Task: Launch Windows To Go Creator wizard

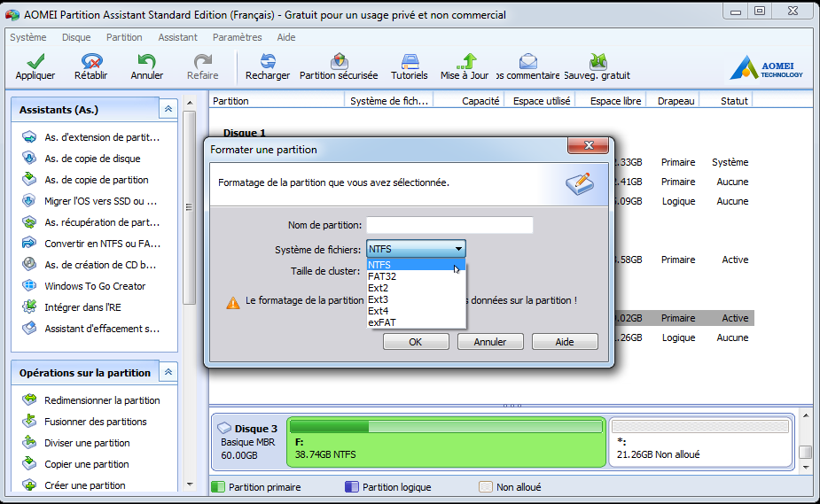Action: pos(95,286)
